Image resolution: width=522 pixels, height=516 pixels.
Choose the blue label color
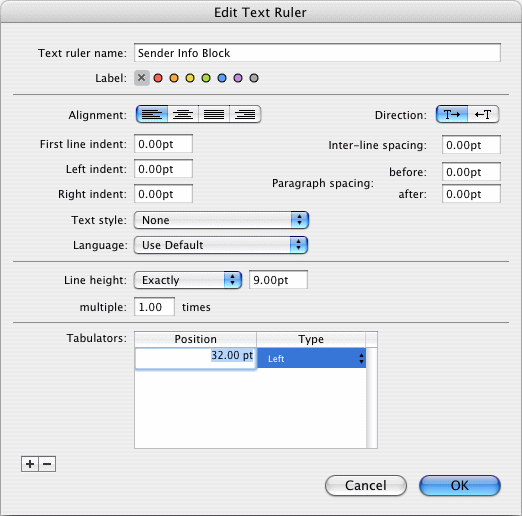(222, 78)
